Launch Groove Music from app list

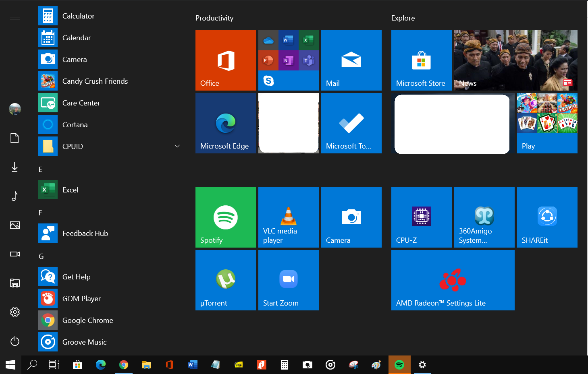point(110,342)
